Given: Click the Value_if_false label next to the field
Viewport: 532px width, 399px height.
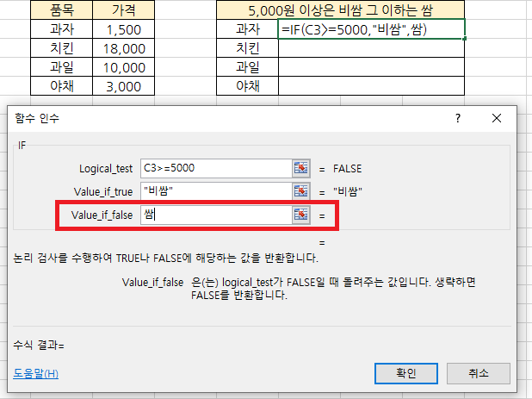Looking at the screenshot, I should (x=102, y=215).
